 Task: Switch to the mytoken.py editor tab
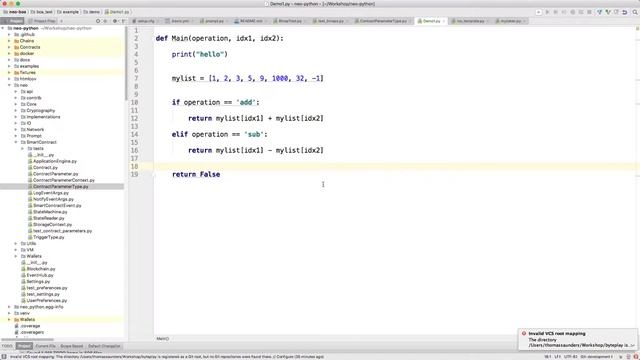(x=511, y=21)
